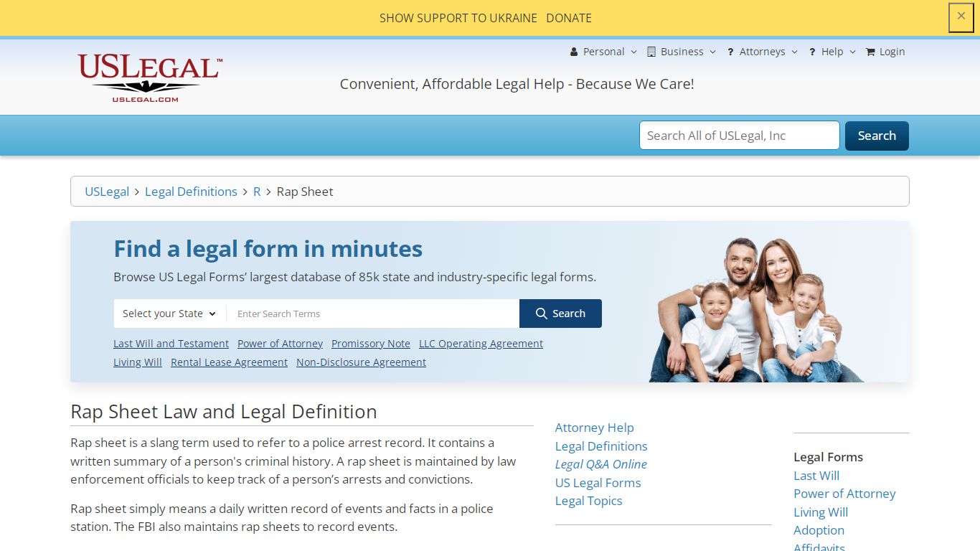Click the Rap Sheet Law and Legal Definition heading

[224, 412]
